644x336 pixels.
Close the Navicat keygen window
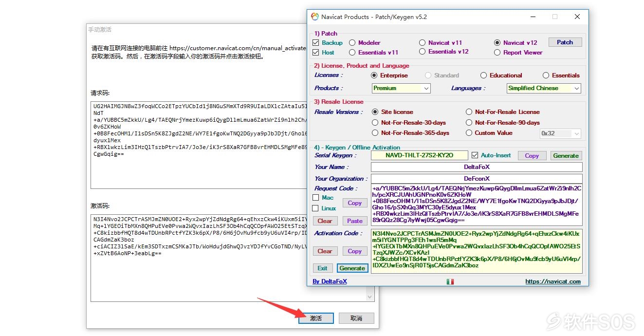[x=577, y=17]
